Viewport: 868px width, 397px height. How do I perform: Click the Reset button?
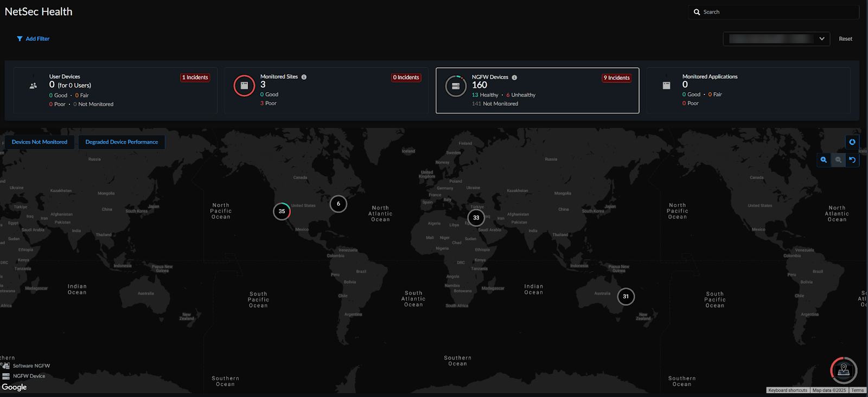[845, 39]
